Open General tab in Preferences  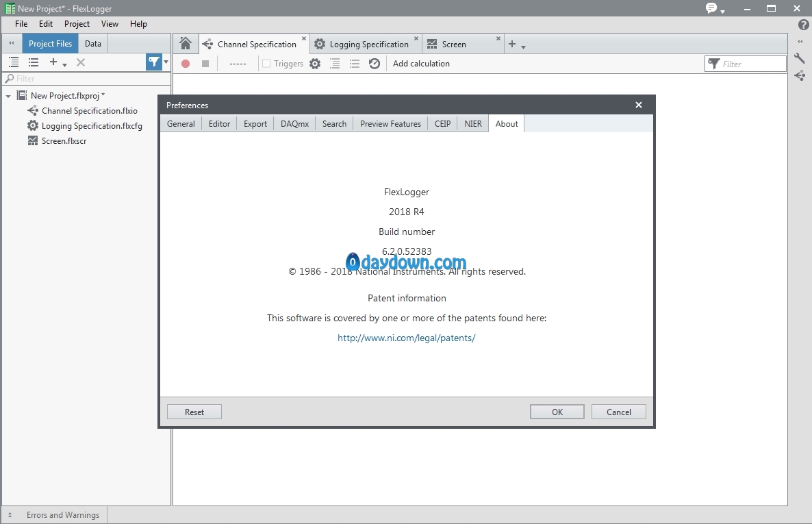coord(181,123)
